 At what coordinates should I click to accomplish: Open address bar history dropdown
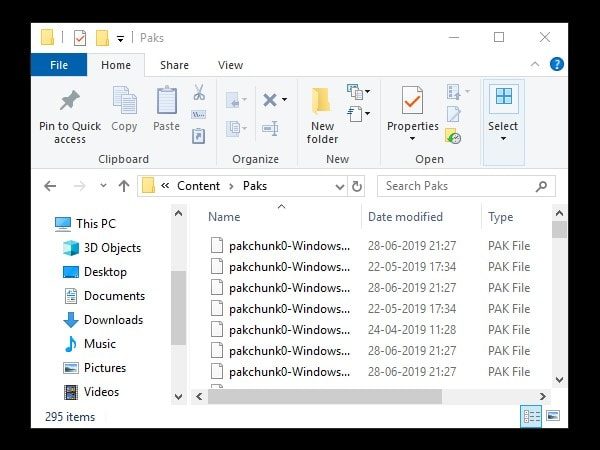tap(339, 187)
